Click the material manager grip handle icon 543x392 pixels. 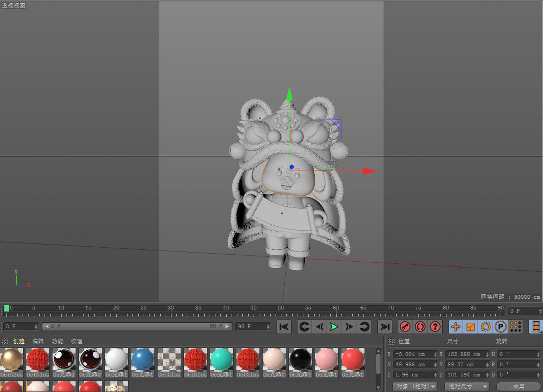pyautogui.click(x=5, y=342)
